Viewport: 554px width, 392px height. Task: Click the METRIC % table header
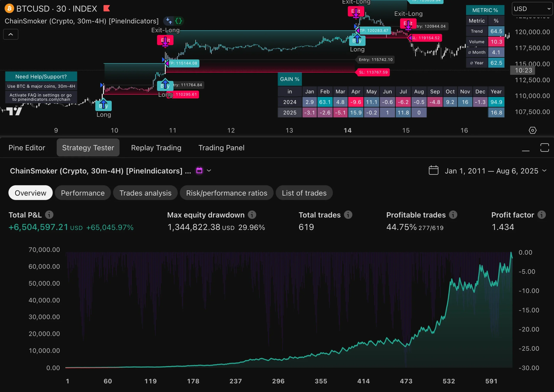click(x=485, y=10)
